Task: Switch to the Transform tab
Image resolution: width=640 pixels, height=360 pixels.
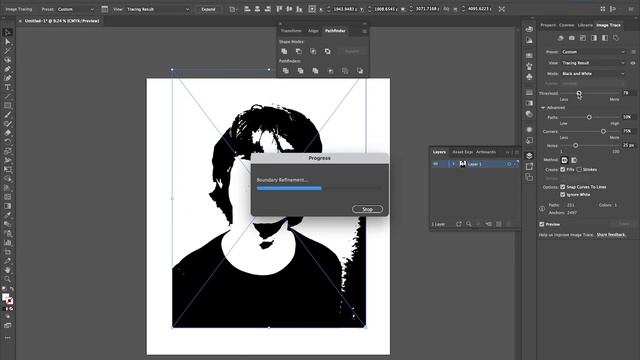Action: pyautogui.click(x=291, y=31)
